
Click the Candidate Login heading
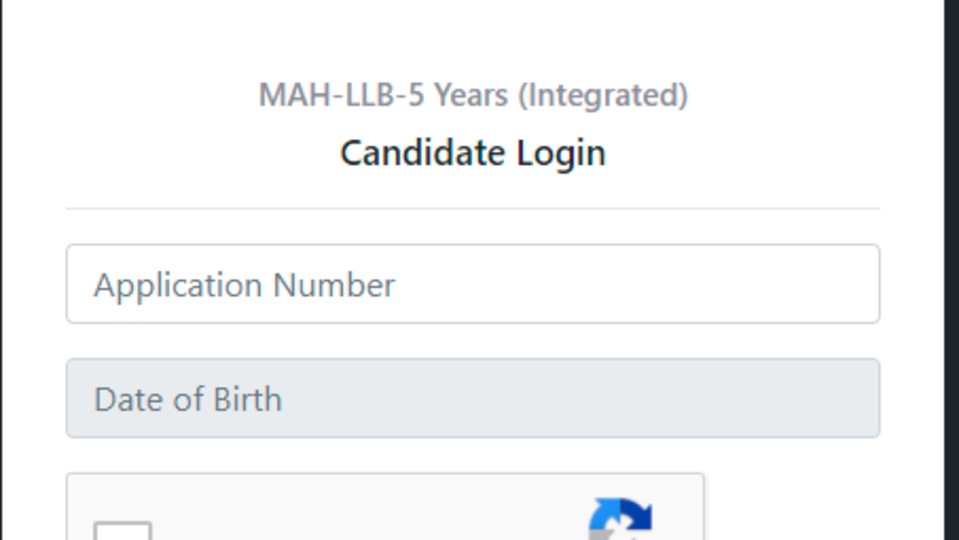click(x=473, y=153)
